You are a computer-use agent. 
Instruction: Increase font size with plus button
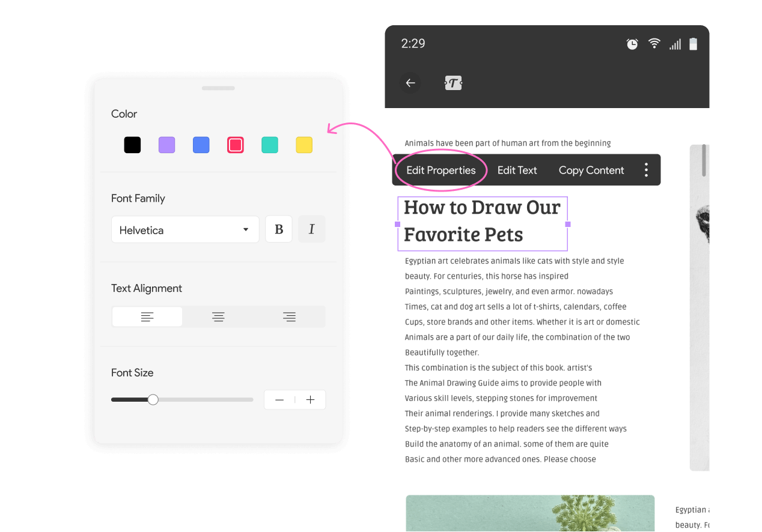coord(310,400)
